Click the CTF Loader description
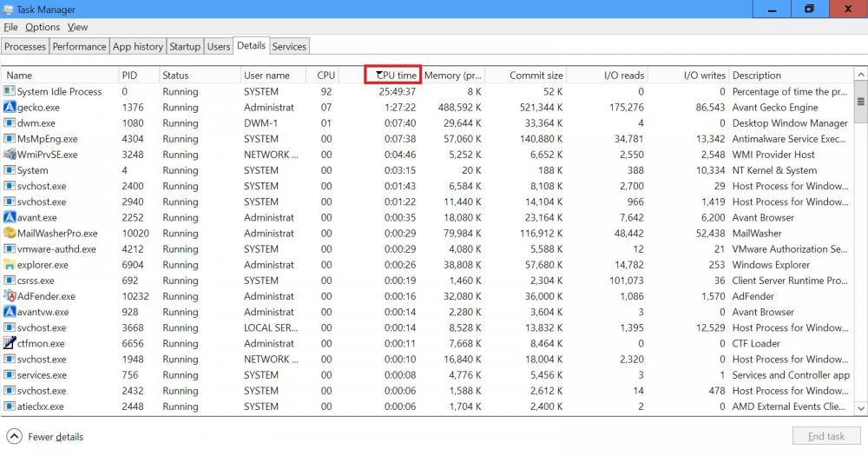The height and width of the screenshot is (456, 868). (756, 344)
